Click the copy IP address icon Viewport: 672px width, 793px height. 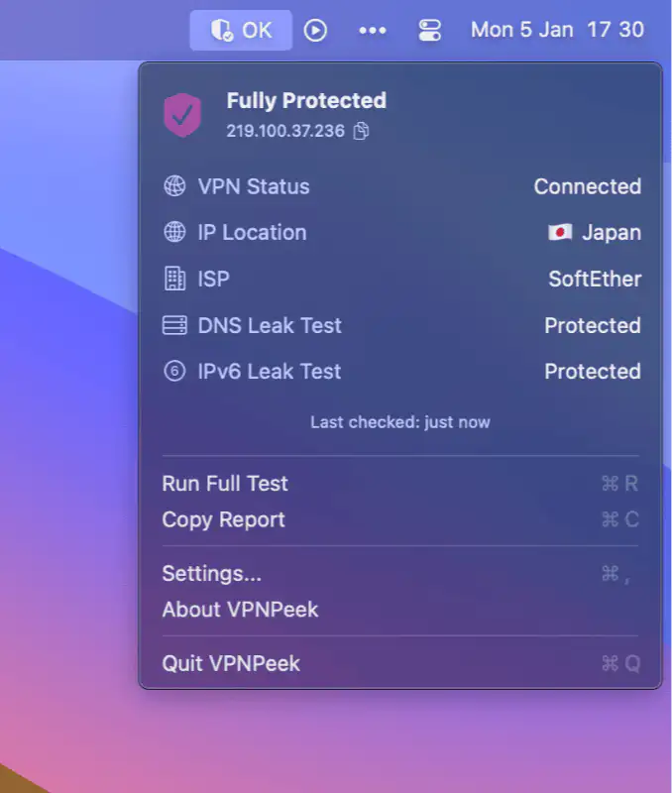(362, 131)
